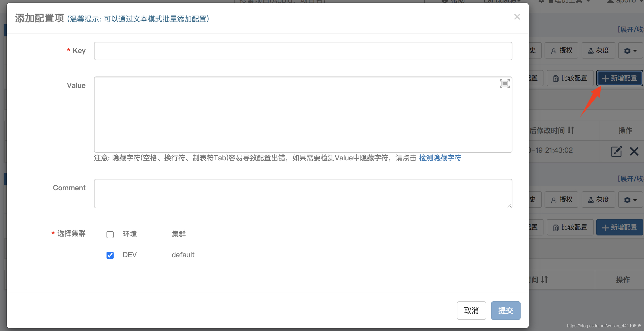Image resolution: width=644 pixels, height=331 pixels.
Task: Toggle the select-all environments checkbox
Action: pos(110,234)
